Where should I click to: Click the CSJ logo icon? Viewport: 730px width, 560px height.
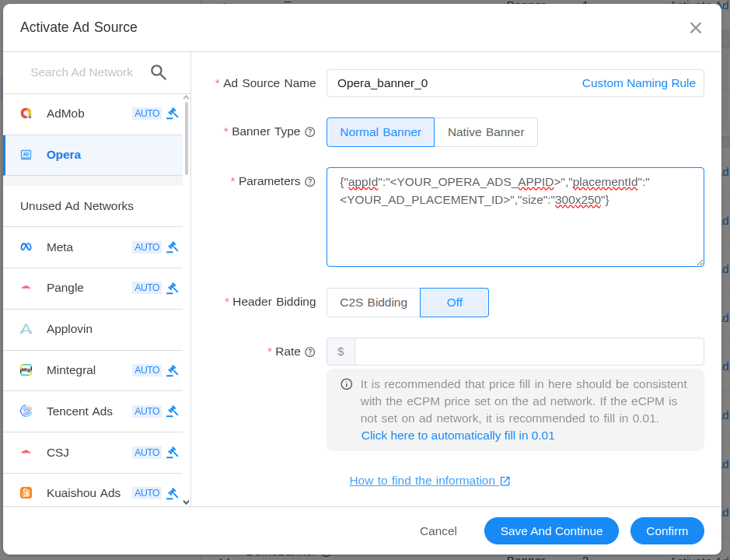(x=26, y=452)
